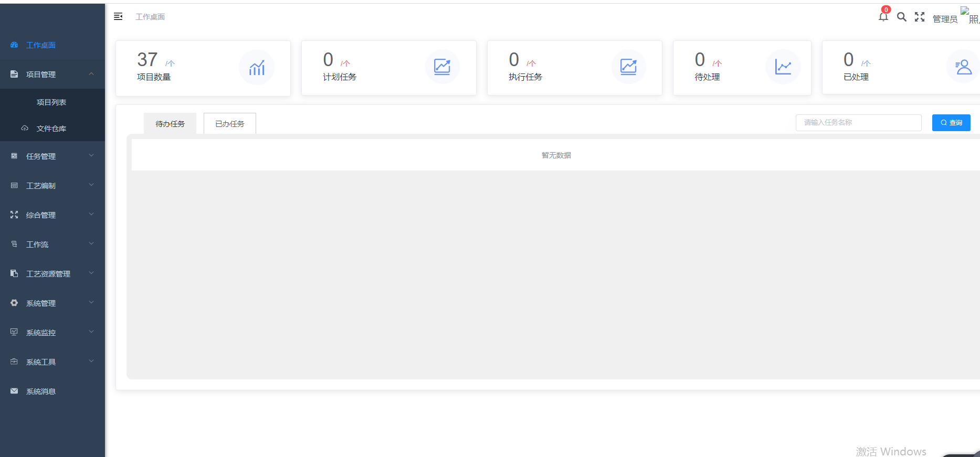Switch to the 已办任务 tab
Image resolution: width=980 pixels, height=457 pixels.
coord(230,124)
